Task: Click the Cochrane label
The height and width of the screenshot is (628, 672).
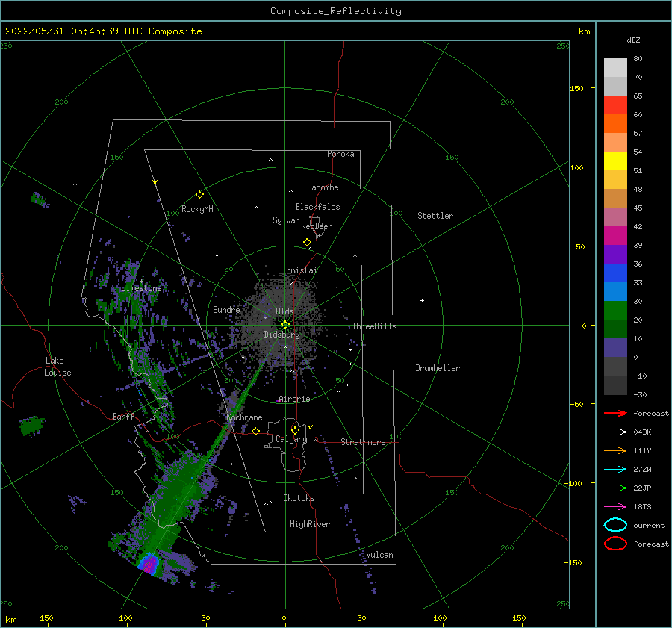Action: coord(244,417)
